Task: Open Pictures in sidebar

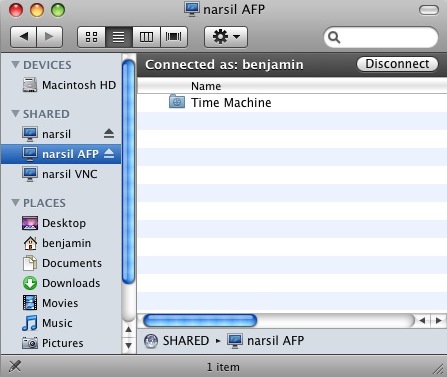Action: pyautogui.click(x=62, y=343)
